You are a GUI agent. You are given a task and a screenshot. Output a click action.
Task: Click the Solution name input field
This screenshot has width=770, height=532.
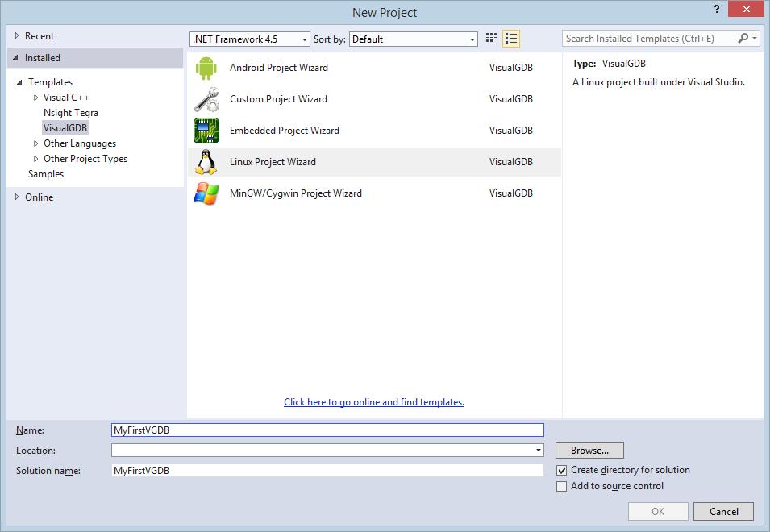327,470
